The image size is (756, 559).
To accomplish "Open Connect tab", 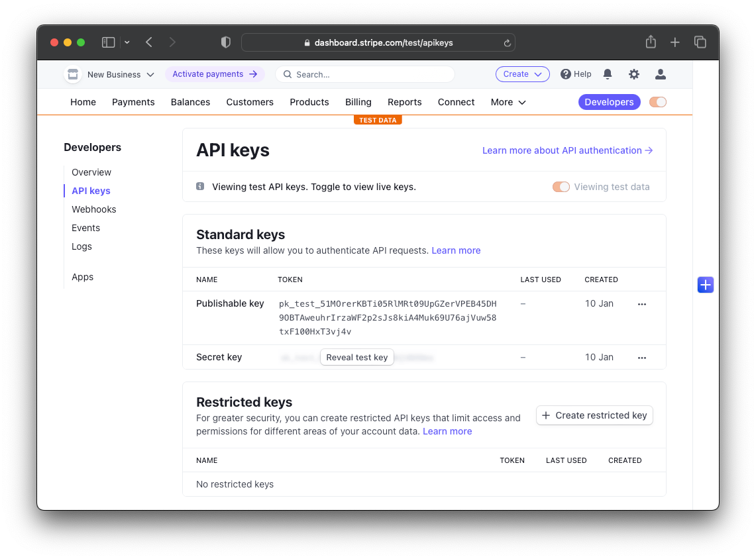I will point(456,102).
